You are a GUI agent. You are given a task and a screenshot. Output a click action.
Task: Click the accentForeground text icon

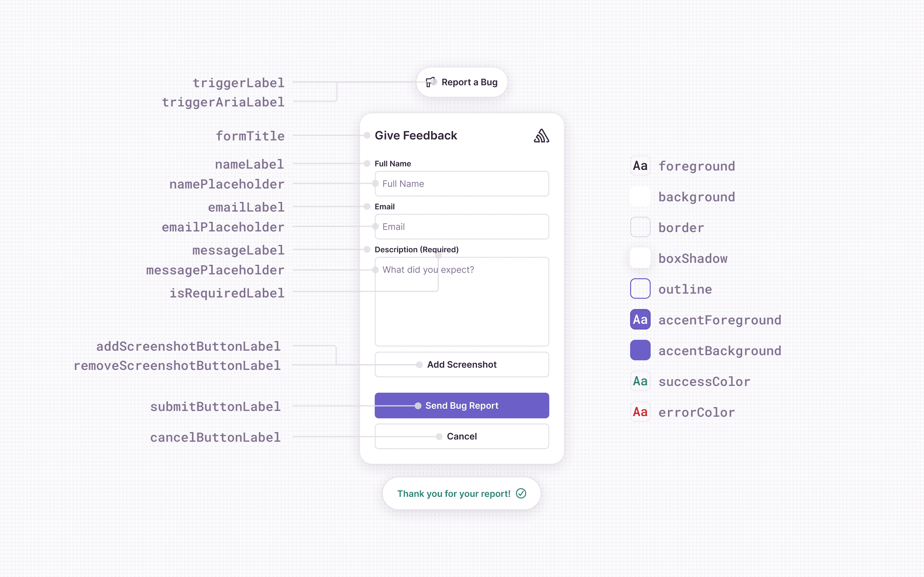click(640, 319)
